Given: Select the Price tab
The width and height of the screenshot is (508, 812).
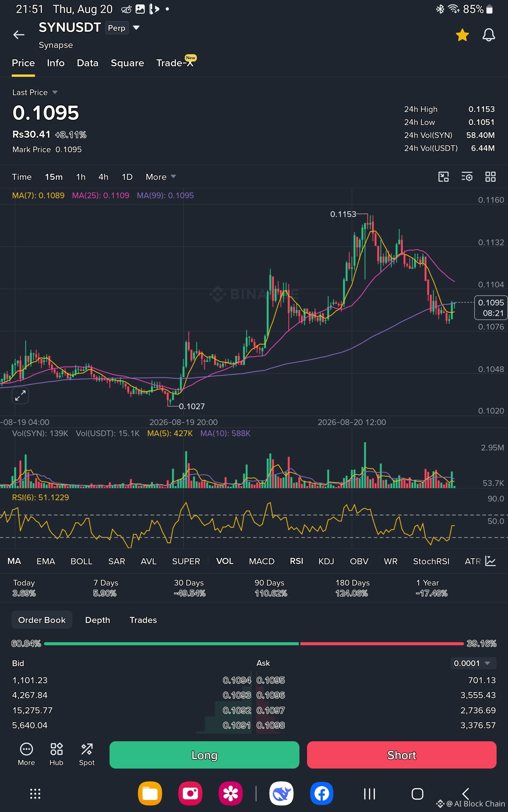Looking at the screenshot, I should pos(23,63).
